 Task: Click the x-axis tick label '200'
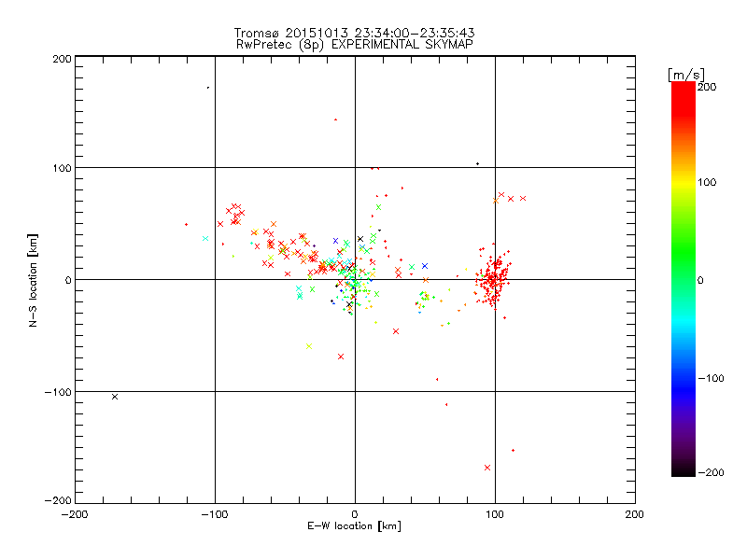tap(635, 514)
